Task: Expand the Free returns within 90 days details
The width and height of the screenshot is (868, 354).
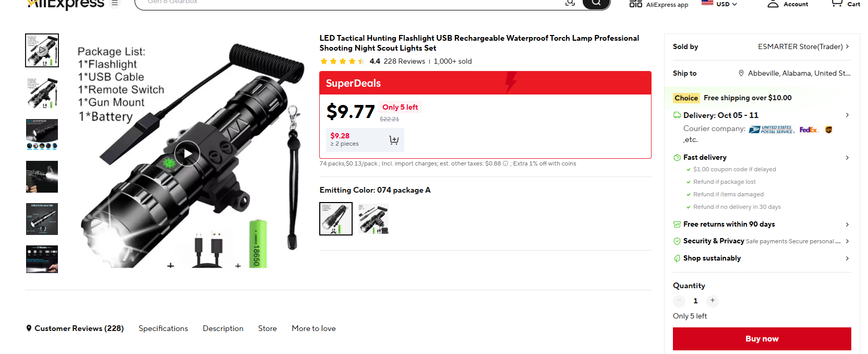Action: coord(762,224)
